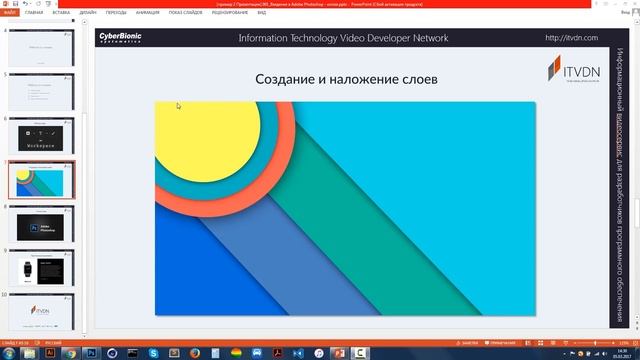Click the volume icon in system tray
The image size is (640, 360).
pos(604,353)
